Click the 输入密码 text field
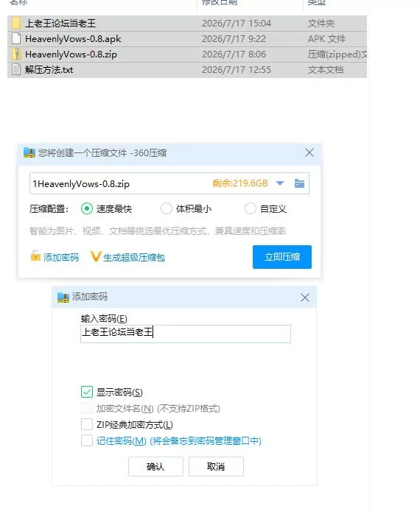Image resolution: width=420 pixels, height=517 pixels. [186, 334]
